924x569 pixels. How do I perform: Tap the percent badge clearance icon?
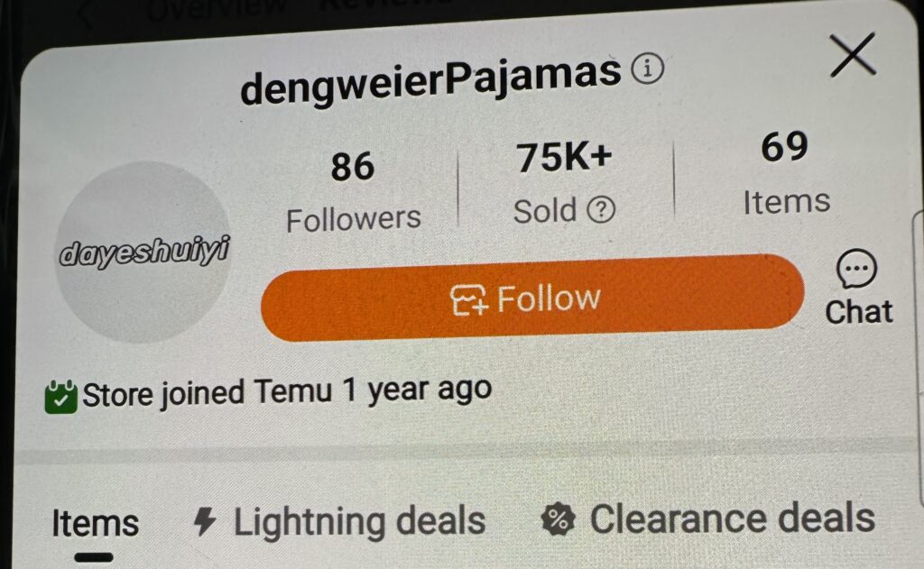pos(558,519)
